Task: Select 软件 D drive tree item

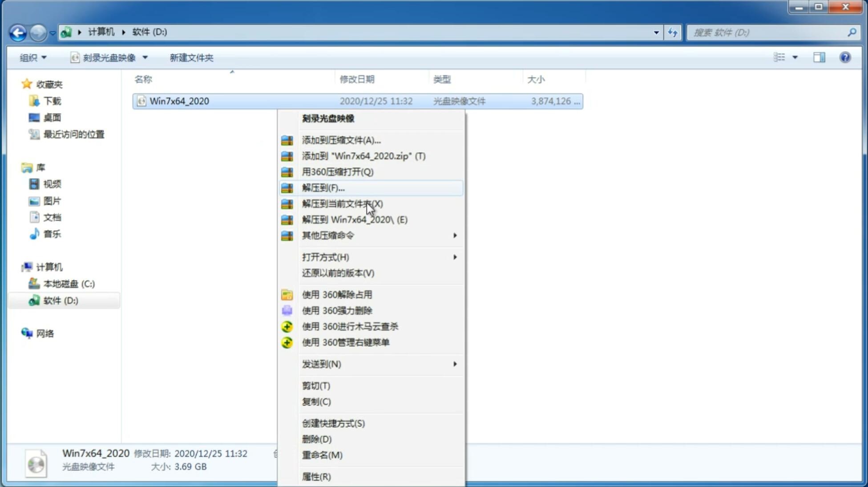Action: [x=60, y=300]
